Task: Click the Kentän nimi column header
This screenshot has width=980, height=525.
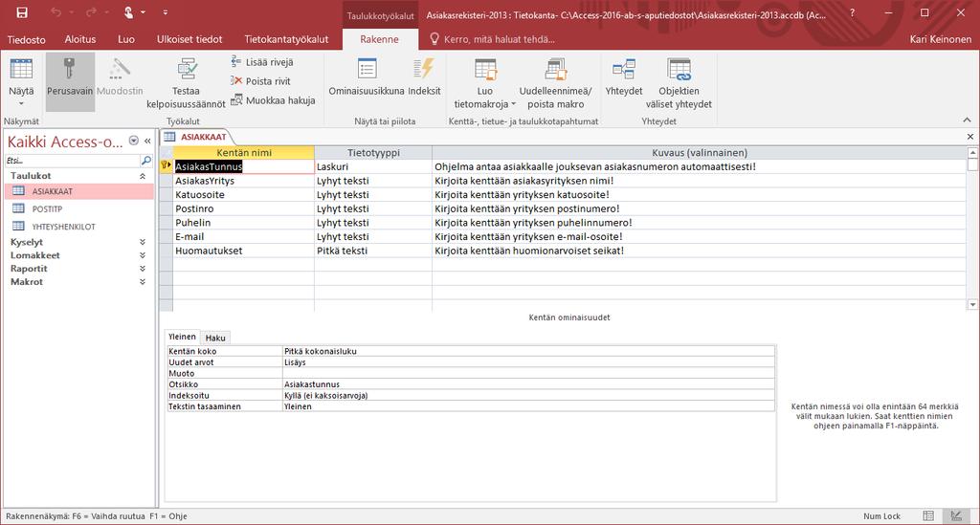Action: coord(243,152)
